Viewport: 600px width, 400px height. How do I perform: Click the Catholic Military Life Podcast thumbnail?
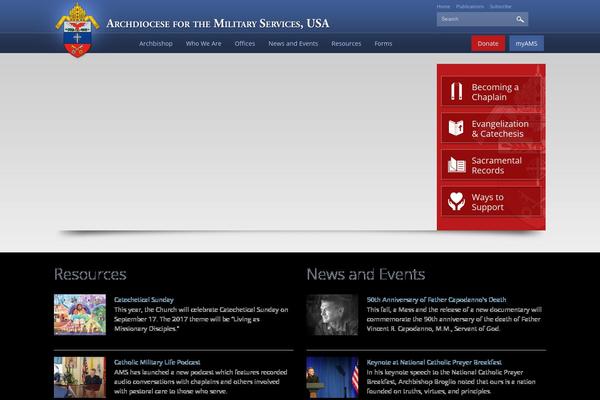pos(80,377)
